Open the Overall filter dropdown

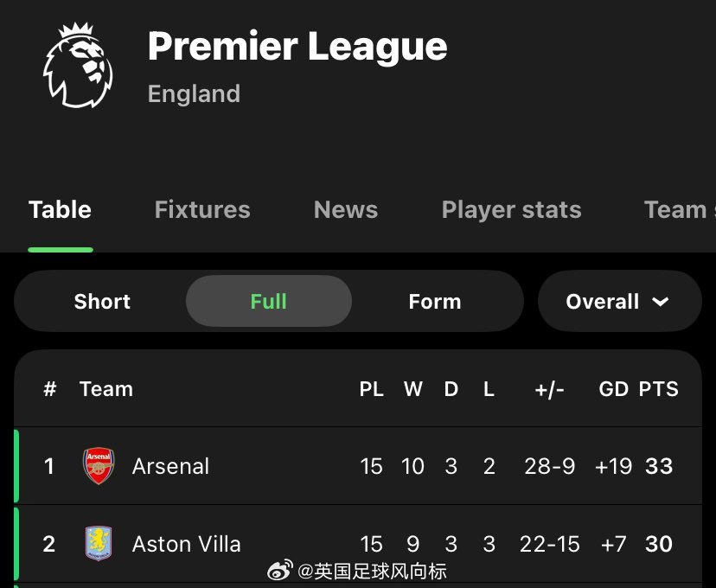point(617,302)
